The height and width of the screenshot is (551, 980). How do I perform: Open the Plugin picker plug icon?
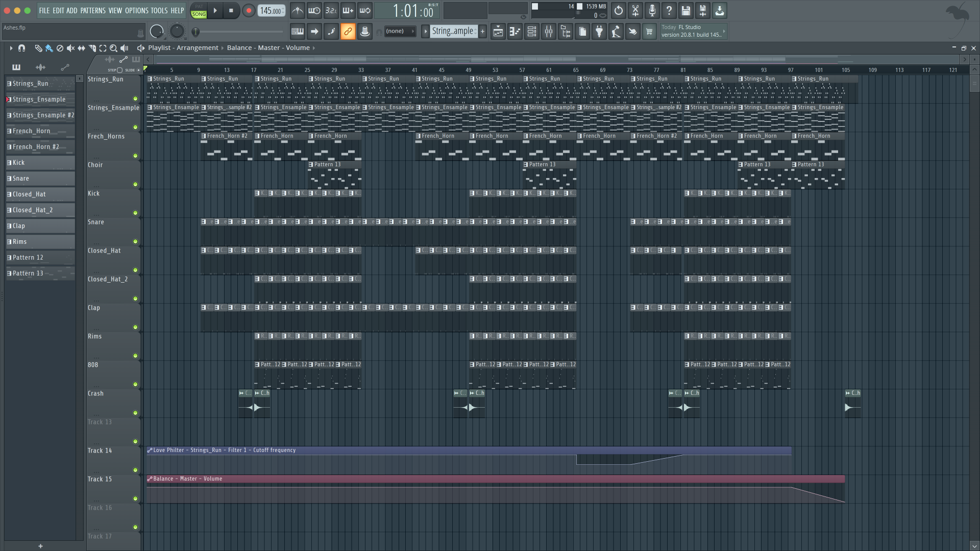pyautogui.click(x=599, y=32)
